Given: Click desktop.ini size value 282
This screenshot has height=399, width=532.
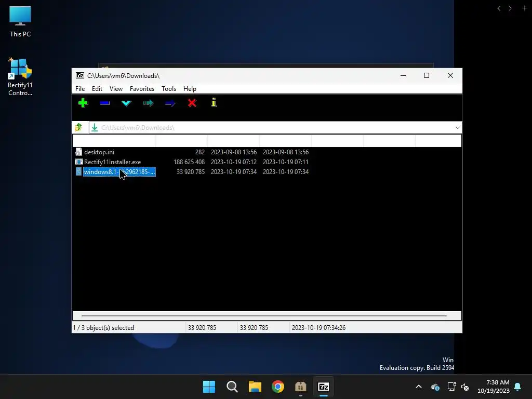Looking at the screenshot, I should (200, 152).
